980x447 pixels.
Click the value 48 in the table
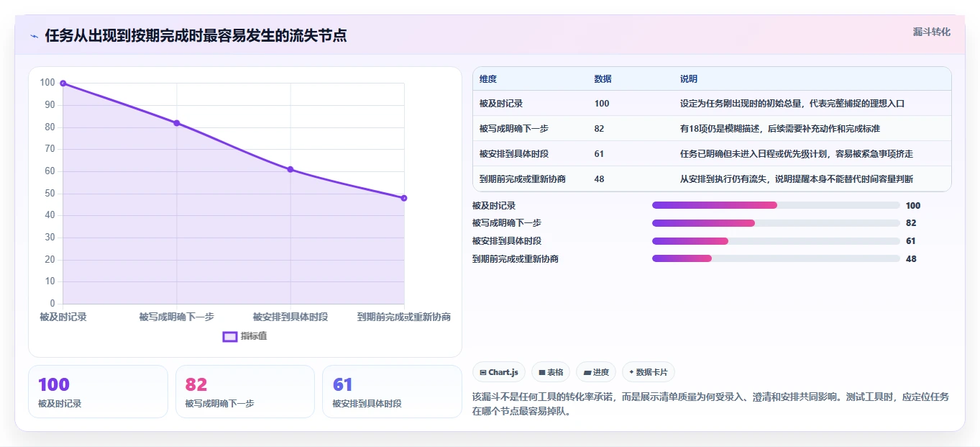pos(600,179)
